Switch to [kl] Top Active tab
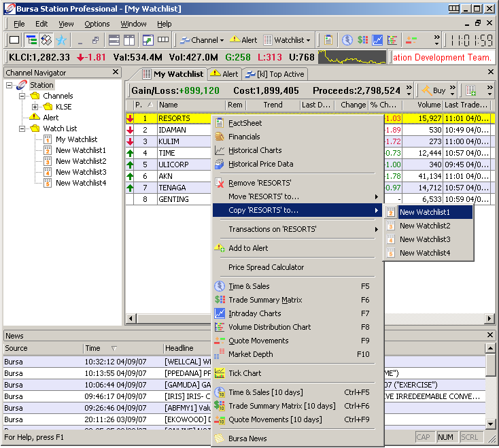The image size is (499, 448). click(x=275, y=74)
